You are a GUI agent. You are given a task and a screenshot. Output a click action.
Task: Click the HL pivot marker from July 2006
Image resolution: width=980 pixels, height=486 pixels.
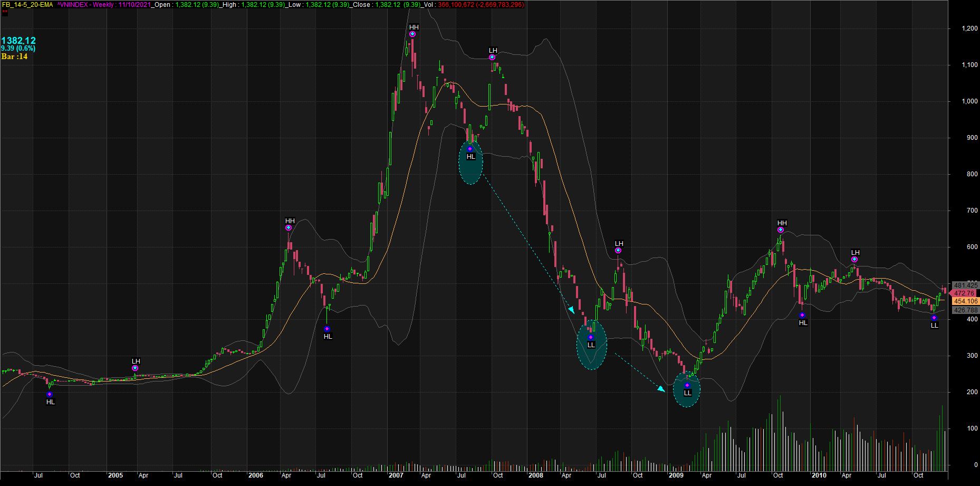[x=327, y=329]
